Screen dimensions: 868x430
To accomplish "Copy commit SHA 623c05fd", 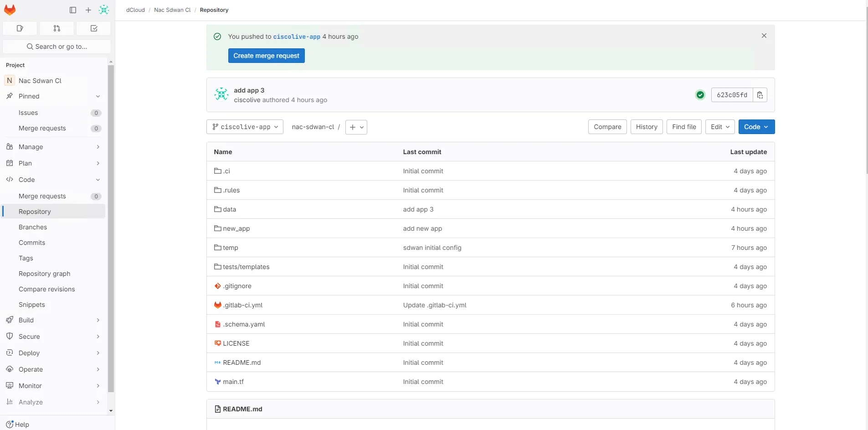I will click(x=760, y=95).
